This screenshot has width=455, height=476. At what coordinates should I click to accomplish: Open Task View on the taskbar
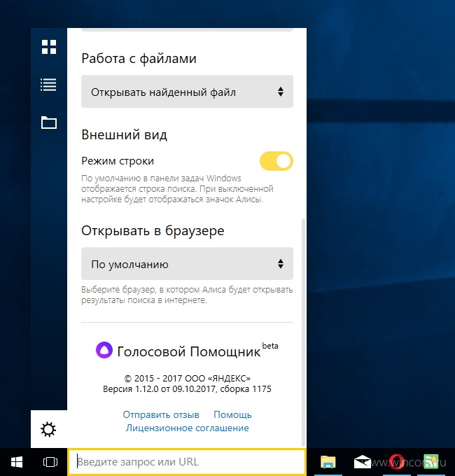(50, 462)
